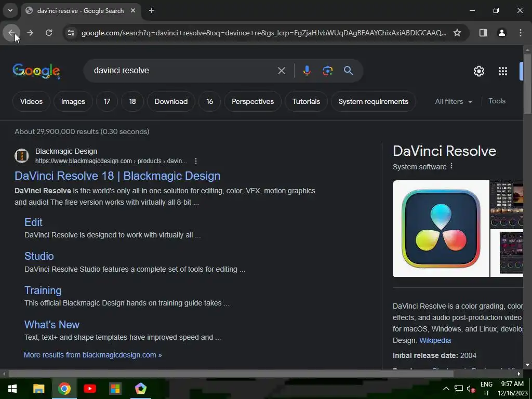Search by image with Google Lens icon
The height and width of the screenshot is (399, 532).
click(x=327, y=71)
